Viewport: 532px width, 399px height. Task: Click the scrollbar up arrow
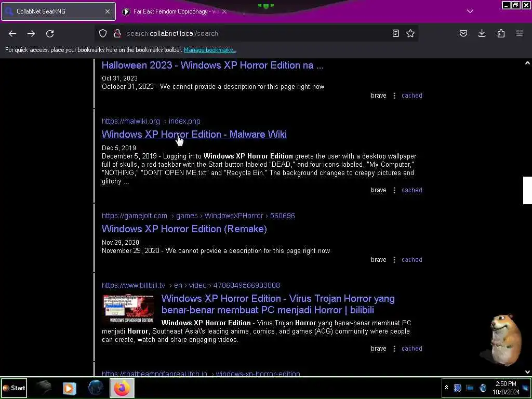point(527,63)
